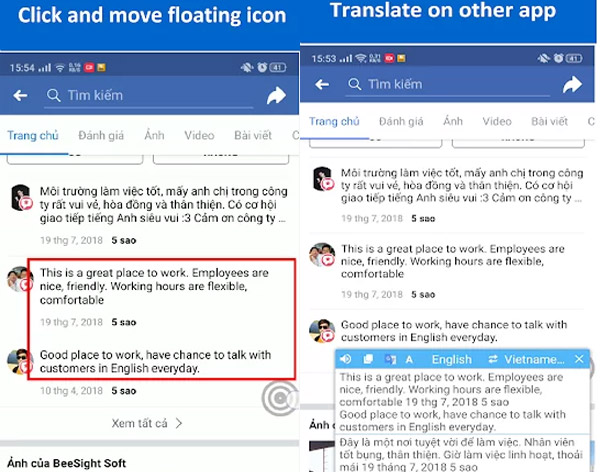This screenshot has width=600, height=472.
Task: Click the font size 'A' icon
Action: click(x=409, y=359)
